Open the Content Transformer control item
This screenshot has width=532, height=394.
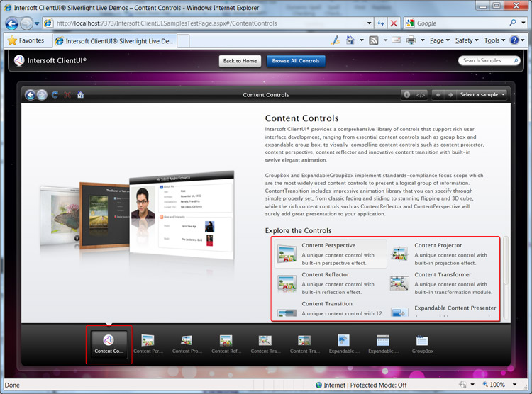click(443, 283)
